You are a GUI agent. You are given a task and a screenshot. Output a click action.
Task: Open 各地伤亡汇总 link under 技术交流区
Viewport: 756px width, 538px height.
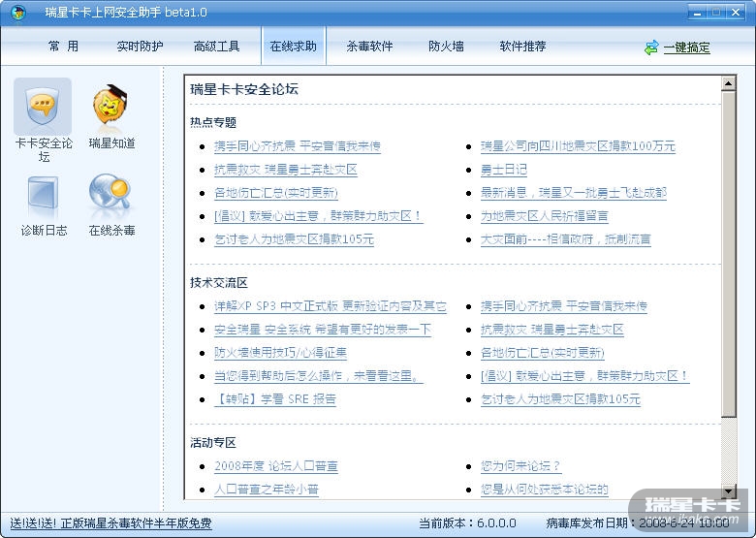[543, 353]
